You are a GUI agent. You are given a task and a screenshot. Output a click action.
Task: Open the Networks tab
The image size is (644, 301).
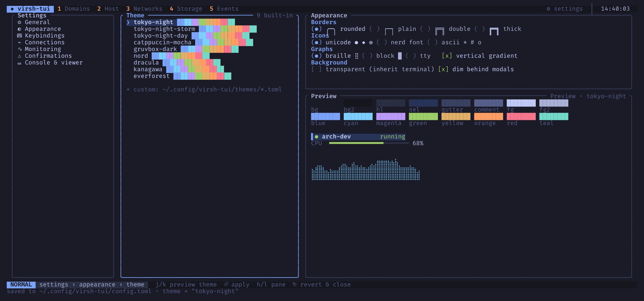click(144, 9)
